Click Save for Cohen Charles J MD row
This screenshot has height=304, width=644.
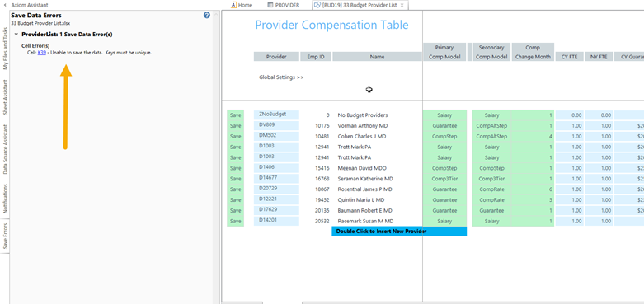pyautogui.click(x=235, y=136)
